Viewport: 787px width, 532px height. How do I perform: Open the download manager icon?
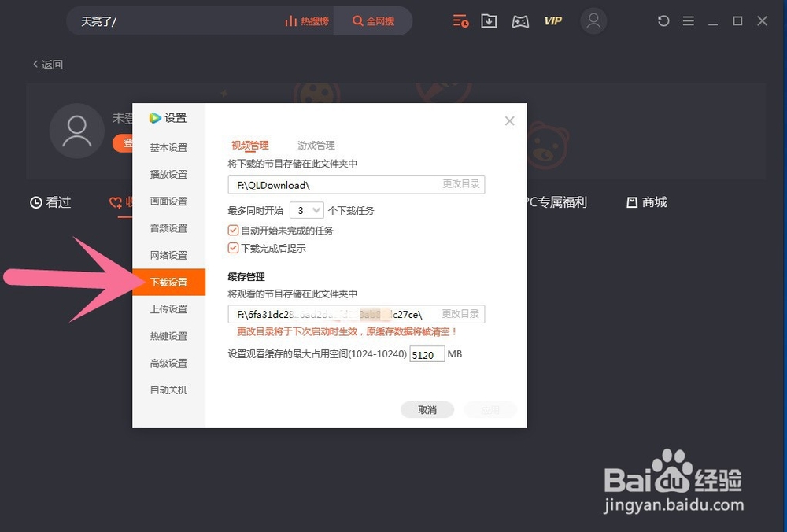pyautogui.click(x=489, y=21)
